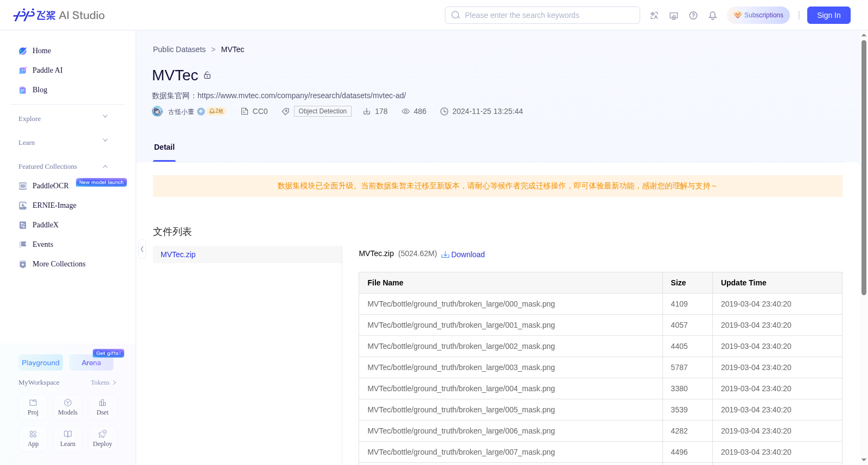Collapse the left sidebar with arrow handle
868x465 pixels.
142,249
